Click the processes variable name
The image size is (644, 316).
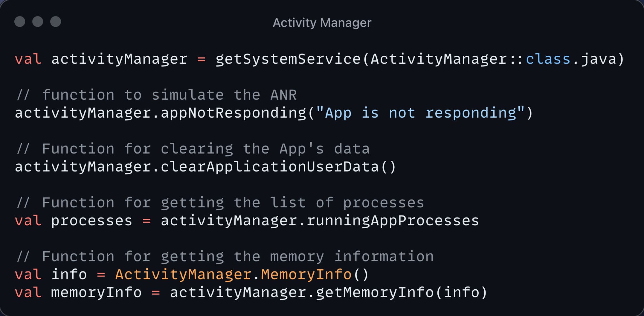coord(91,221)
